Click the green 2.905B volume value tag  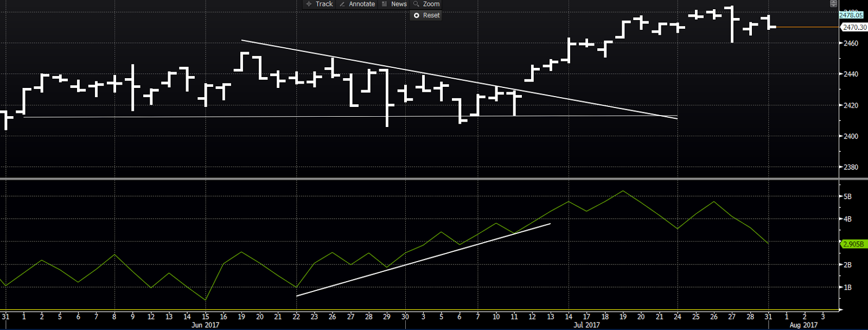click(853, 244)
